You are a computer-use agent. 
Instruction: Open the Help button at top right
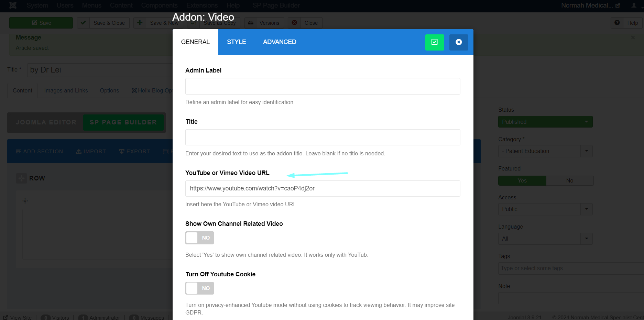(x=626, y=23)
